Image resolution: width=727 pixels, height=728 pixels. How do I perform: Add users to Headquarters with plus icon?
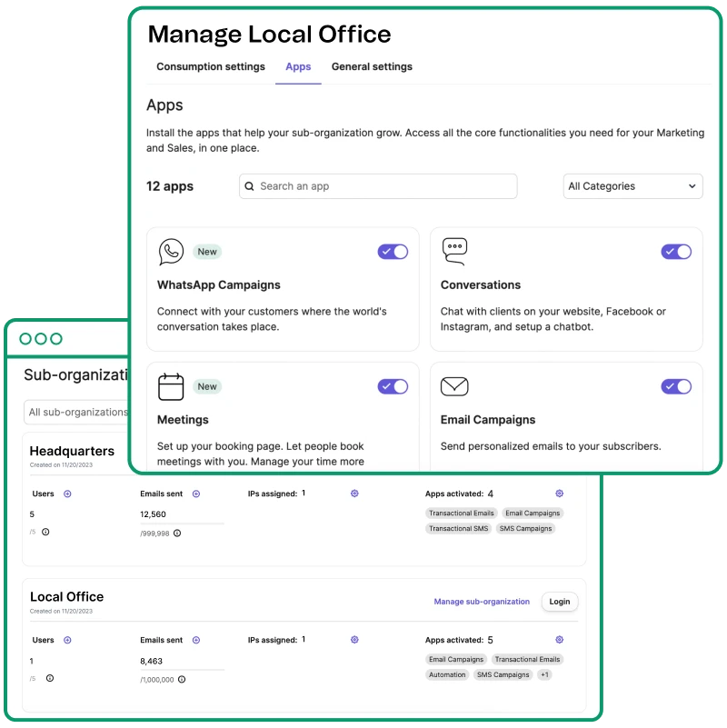pyautogui.click(x=67, y=494)
